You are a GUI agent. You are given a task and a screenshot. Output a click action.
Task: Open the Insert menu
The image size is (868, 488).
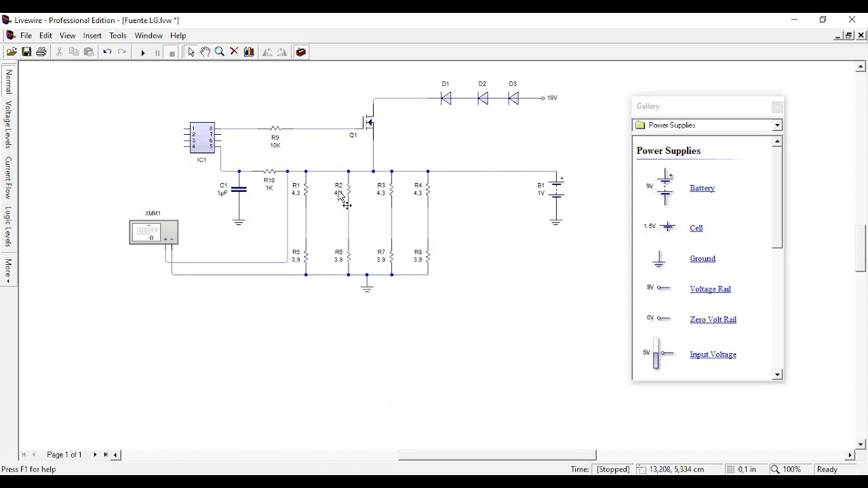(92, 36)
